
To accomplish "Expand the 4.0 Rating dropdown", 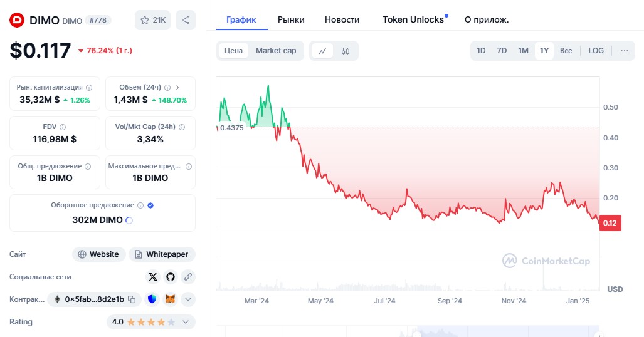I will [186, 322].
